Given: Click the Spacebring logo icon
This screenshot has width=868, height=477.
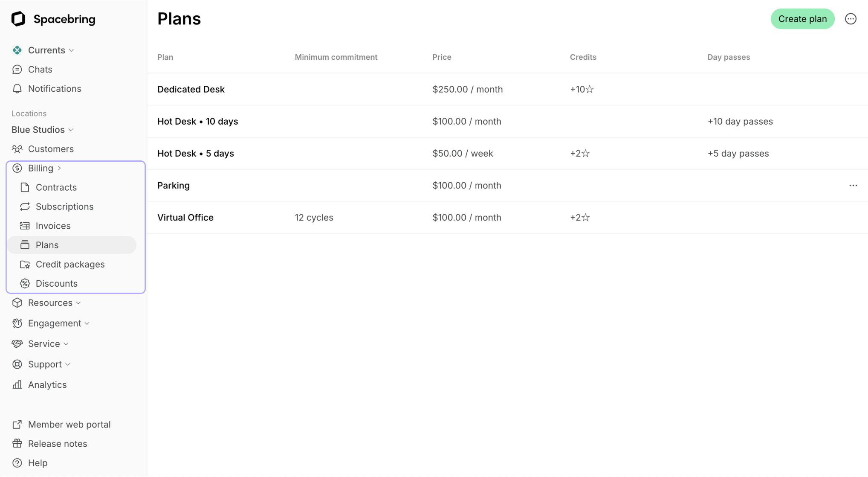Looking at the screenshot, I should coord(18,19).
